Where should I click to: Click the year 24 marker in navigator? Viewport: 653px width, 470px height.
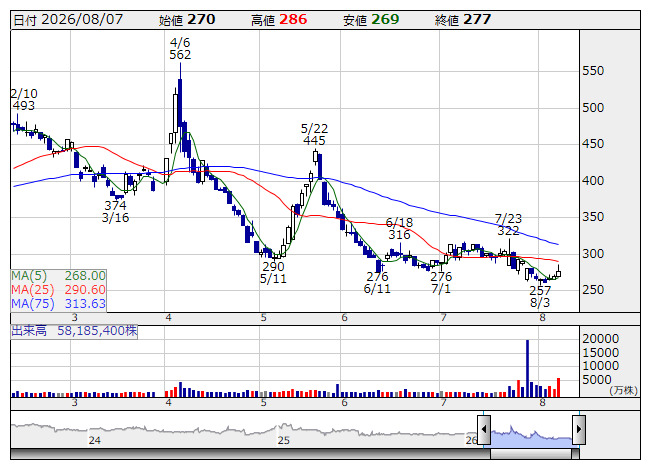[x=95, y=440]
